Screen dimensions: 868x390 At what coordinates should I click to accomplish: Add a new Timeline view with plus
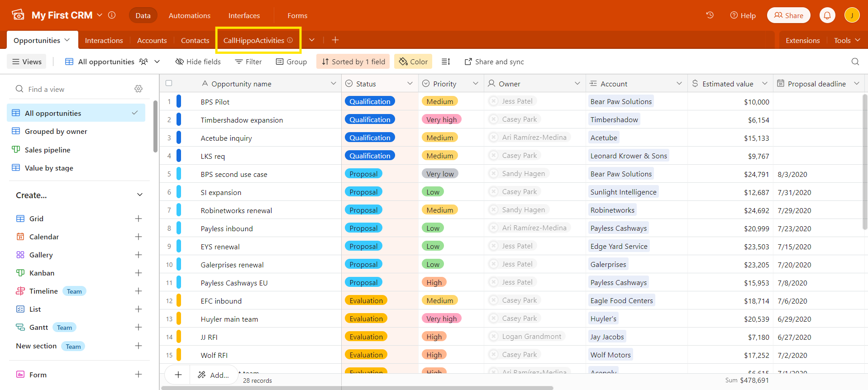coord(138,291)
